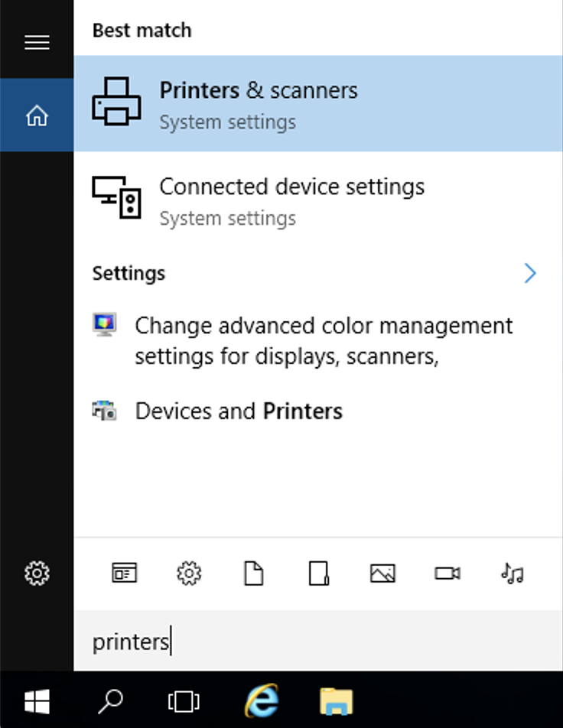Open Connected device settings result
563x728 pixels.
[318, 201]
